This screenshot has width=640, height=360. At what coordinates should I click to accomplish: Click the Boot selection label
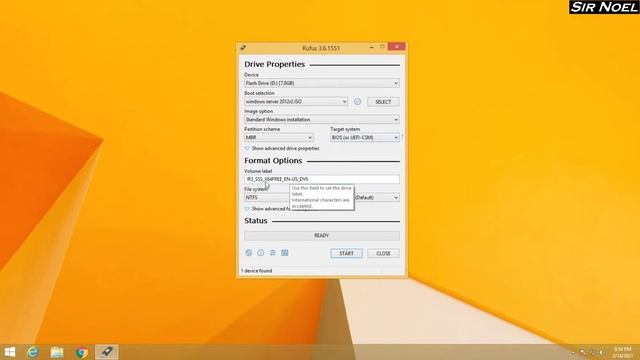tap(259, 93)
